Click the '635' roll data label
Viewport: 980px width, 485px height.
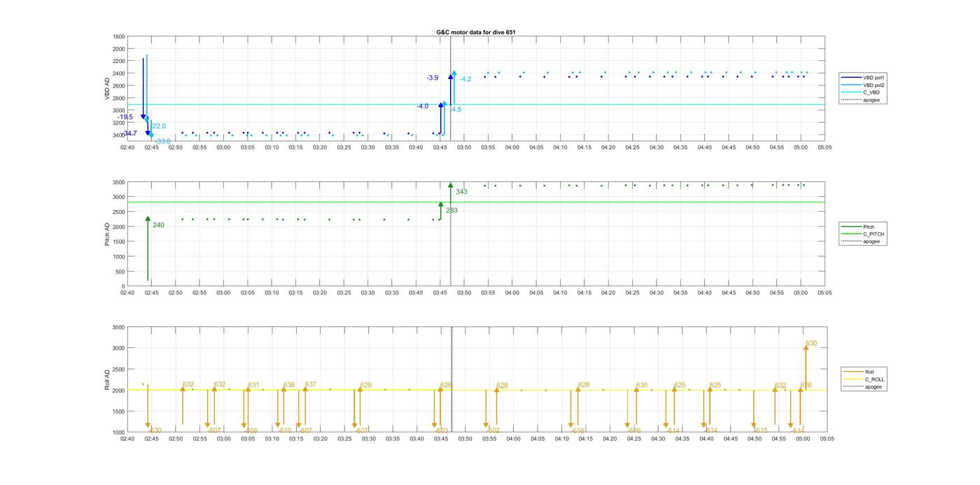(x=642, y=386)
